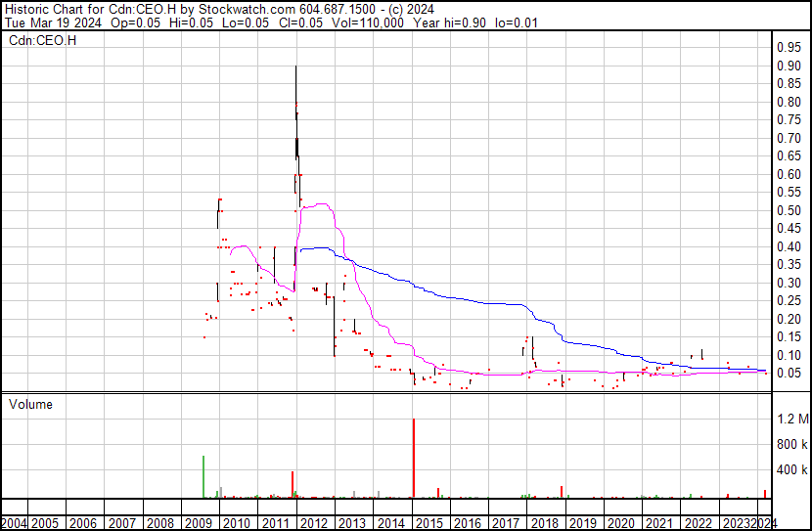Click the 0.75 price axis value
Image resolution: width=812 pixels, height=531 pixels.
(789, 120)
